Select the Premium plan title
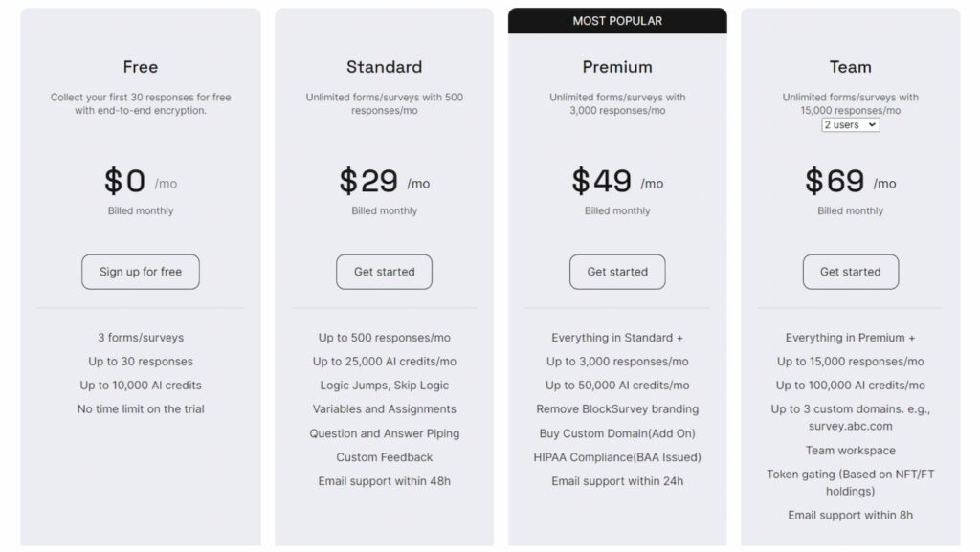The height and width of the screenshot is (552, 980). coord(617,67)
